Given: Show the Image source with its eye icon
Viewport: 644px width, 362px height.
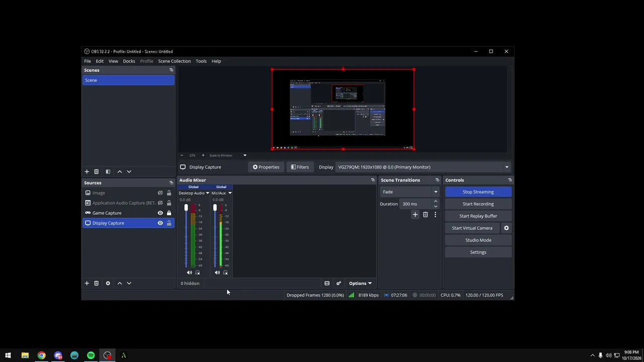Looking at the screenshot, I should click(160, 193).
